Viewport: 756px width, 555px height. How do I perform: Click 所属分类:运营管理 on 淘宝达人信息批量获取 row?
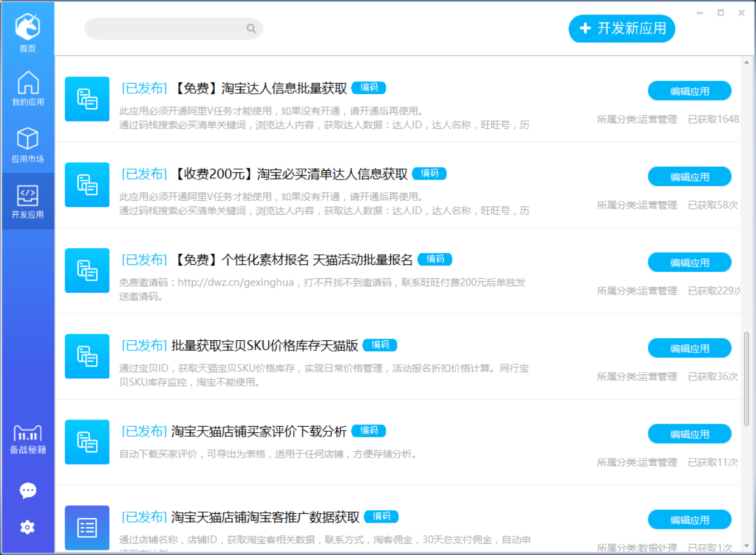pos(637,119)
